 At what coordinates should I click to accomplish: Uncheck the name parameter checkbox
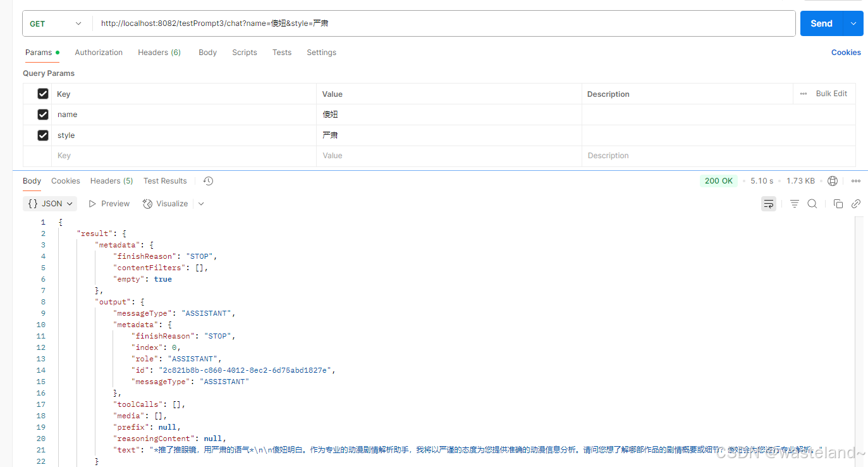pyautogui.click(x=43, y=115)
